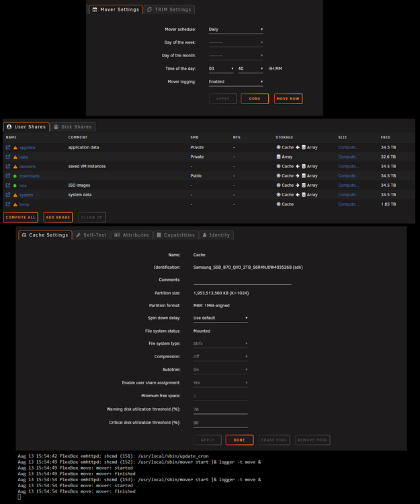Image resolution: width=420 pixels, height=504 pixels.
Task: Select the Mover Settings tab
Action: coord(116,9)
